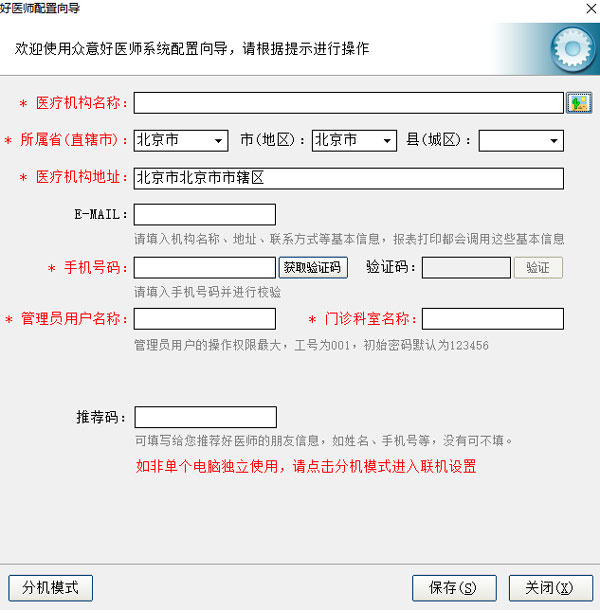Click the 获取验证码 button
Viewport: 600px width, 610px height.
click(x=313, y=268)
